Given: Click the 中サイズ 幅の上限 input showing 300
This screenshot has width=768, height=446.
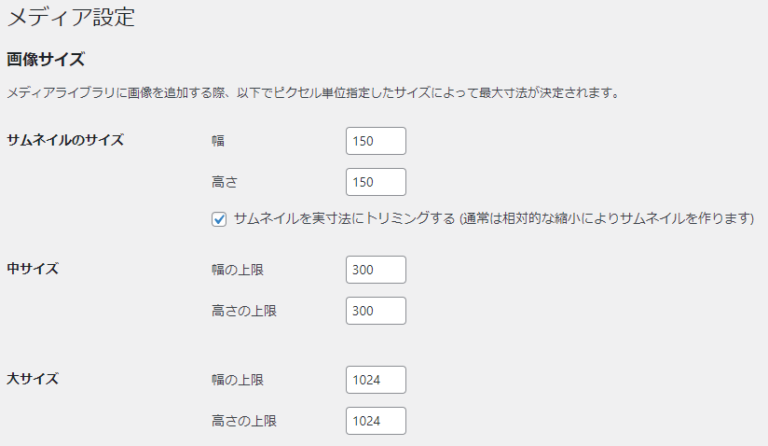Looking at the screenshot, I should tap(375, 270).
